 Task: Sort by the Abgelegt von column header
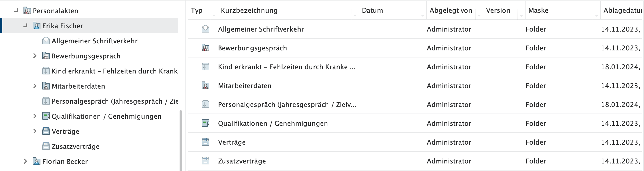451,11
